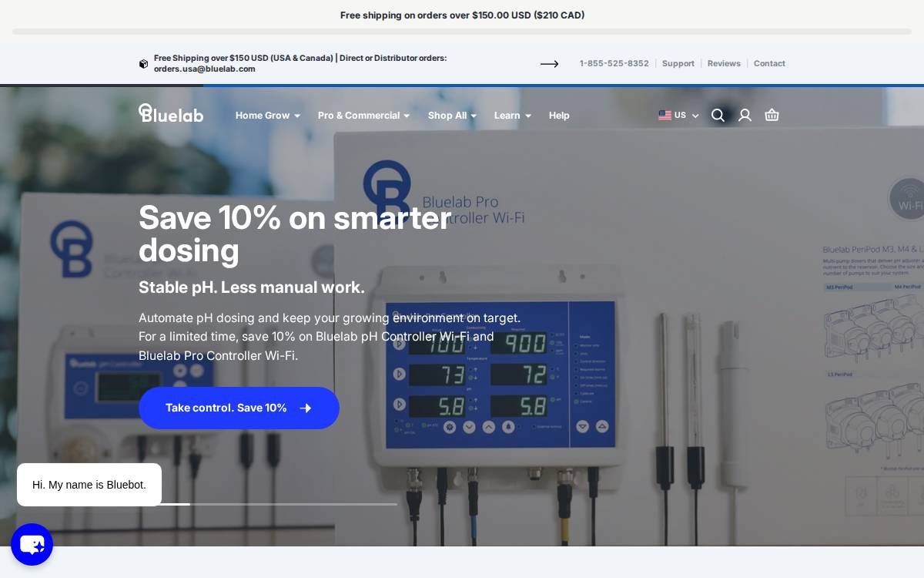Click the Reviews link
The height and width of the screenshot is (578, 924).
pos(724,64)
